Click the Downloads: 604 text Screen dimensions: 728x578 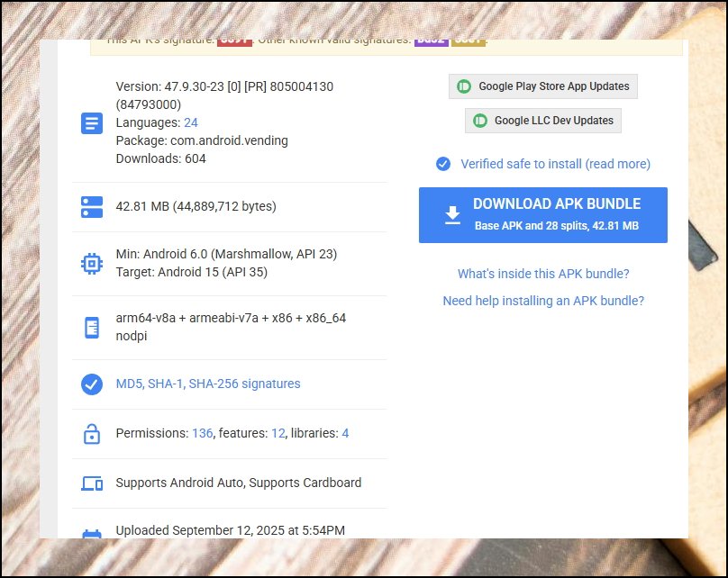160,158
